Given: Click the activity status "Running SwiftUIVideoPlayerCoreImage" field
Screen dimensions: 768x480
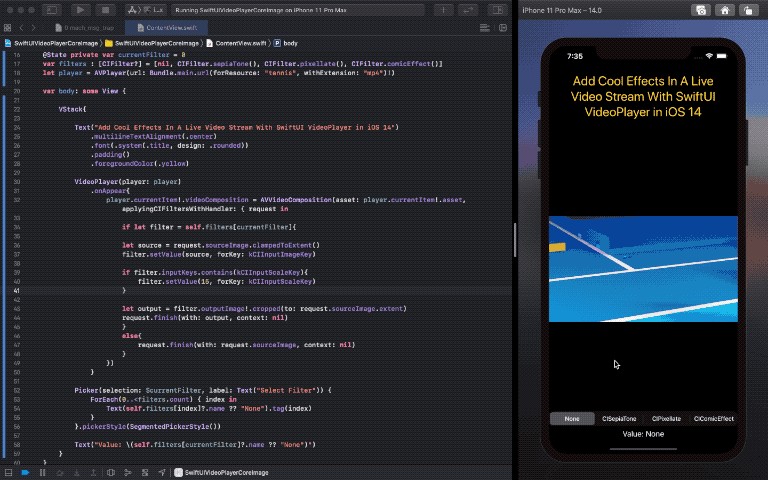Looking at the screenshot, I should 298,10.
